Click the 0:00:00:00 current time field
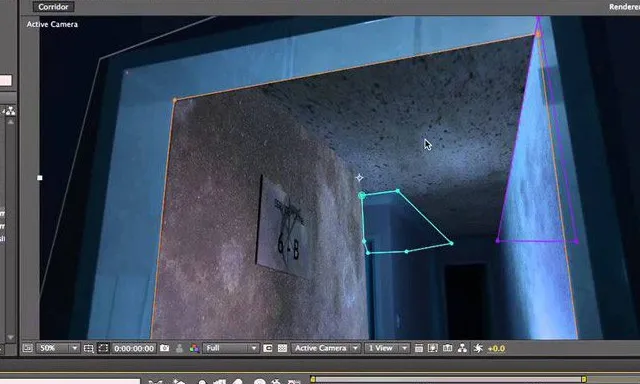 134,348
